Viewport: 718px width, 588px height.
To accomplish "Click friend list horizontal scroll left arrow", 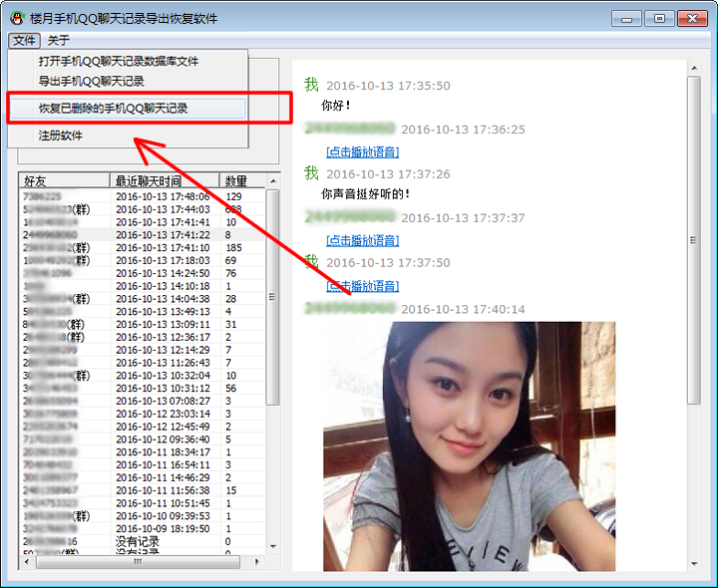I will pos(27,561).
